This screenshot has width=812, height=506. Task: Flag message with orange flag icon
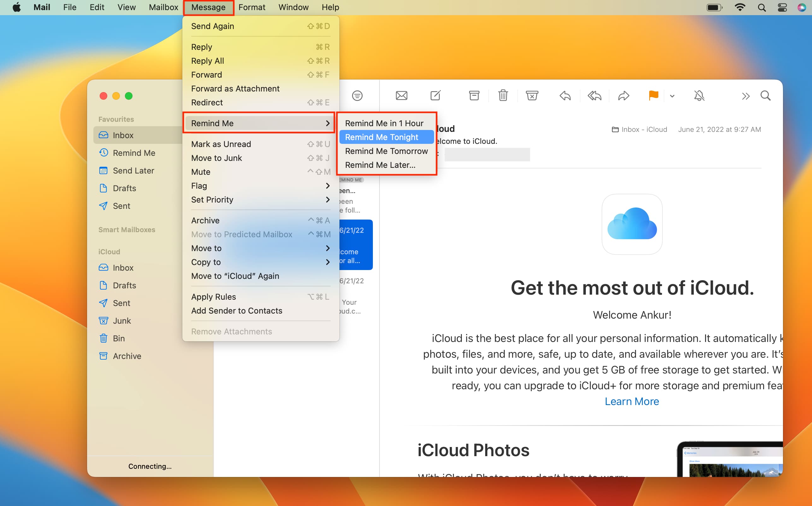(653, 96)
